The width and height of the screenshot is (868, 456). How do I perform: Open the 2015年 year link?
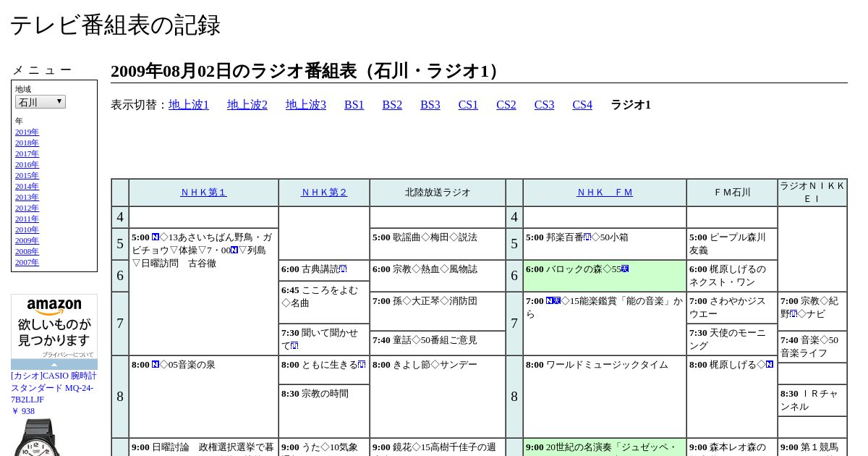click(27, 175)
